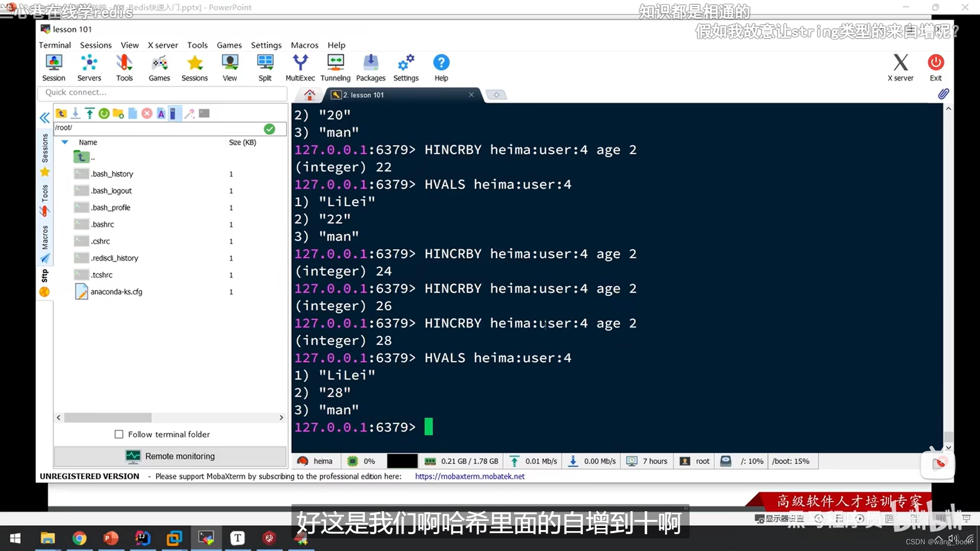
Task: Click the new folder icon in SFTP toolbar
Action: (118, 113)
